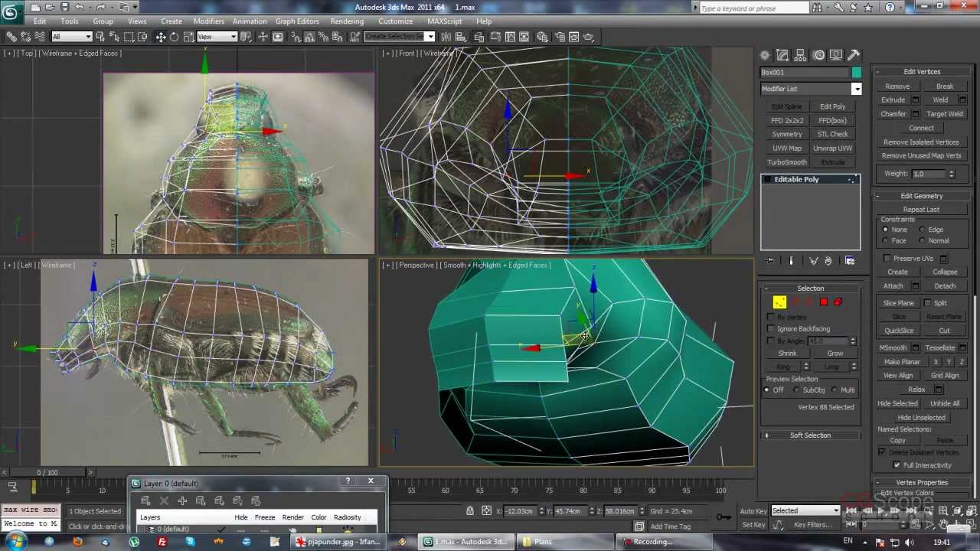Click the Box001 object color swatch
The image size is (980, 551).
point(856,72)
